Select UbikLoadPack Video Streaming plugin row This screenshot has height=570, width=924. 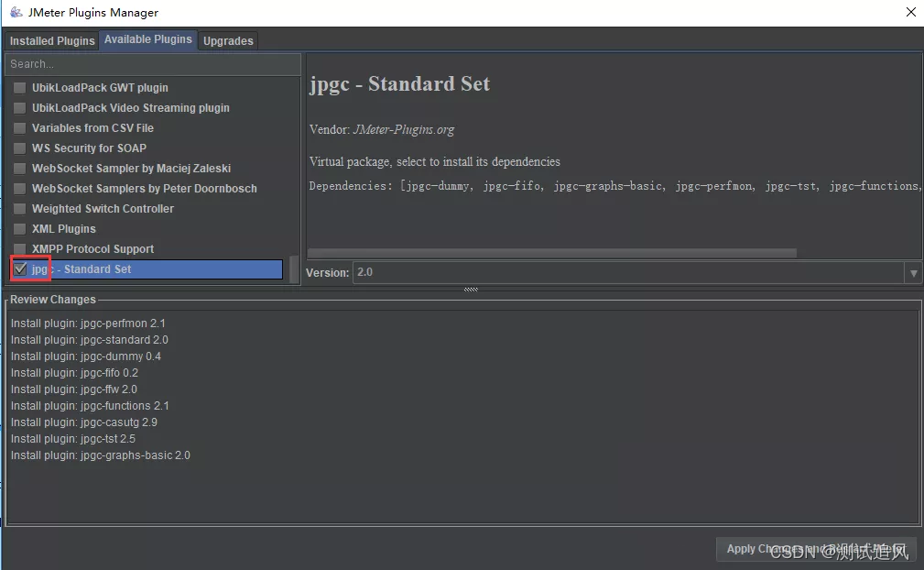[147, 108]
